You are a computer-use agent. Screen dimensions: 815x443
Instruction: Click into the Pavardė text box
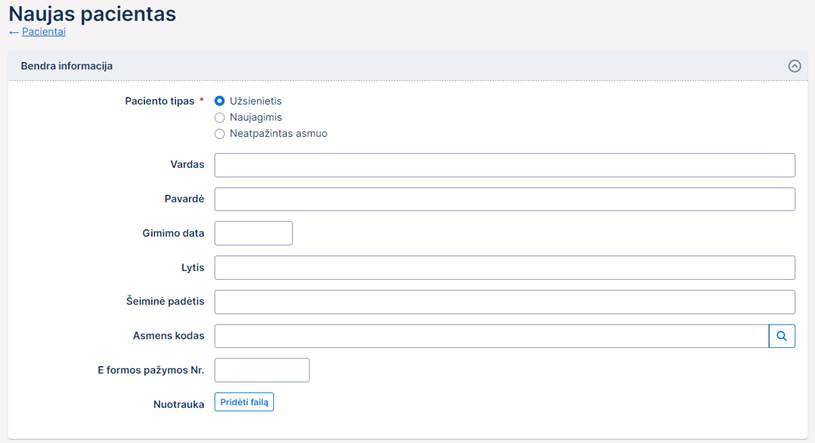click(x=504, y=199)
